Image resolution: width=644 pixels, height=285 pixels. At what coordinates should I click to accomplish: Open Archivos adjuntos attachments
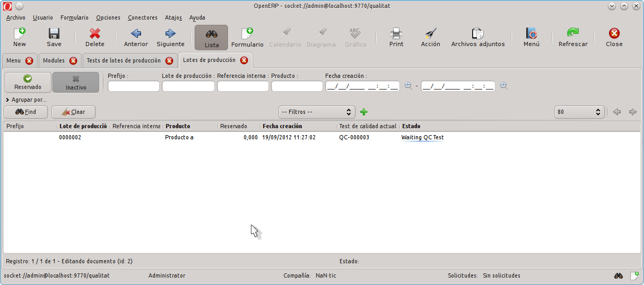[478, 38]
